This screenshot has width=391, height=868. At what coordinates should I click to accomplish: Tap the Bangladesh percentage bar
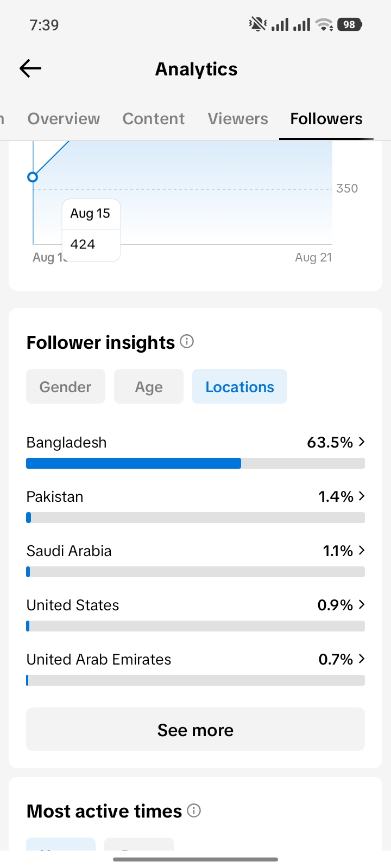click(195, 463)
